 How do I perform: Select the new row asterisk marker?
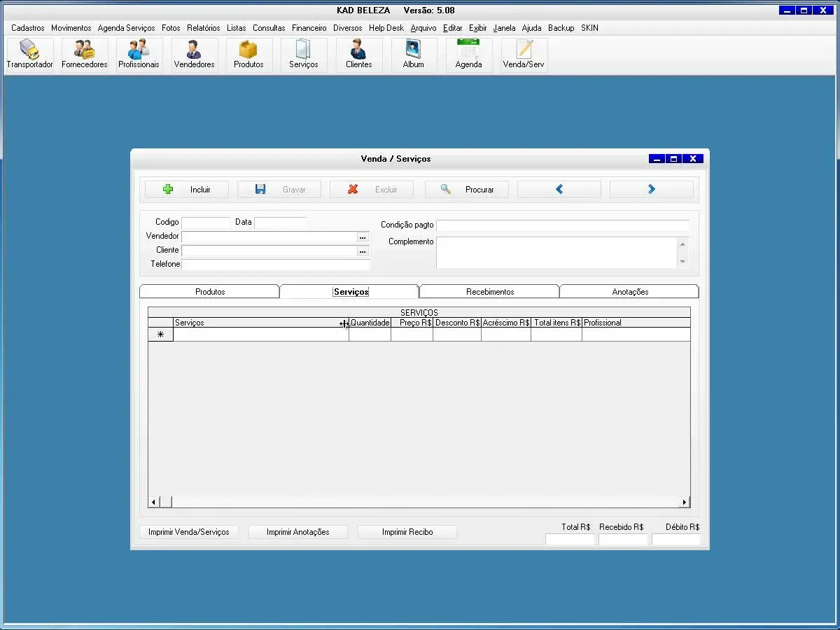(x=161, y=335)
